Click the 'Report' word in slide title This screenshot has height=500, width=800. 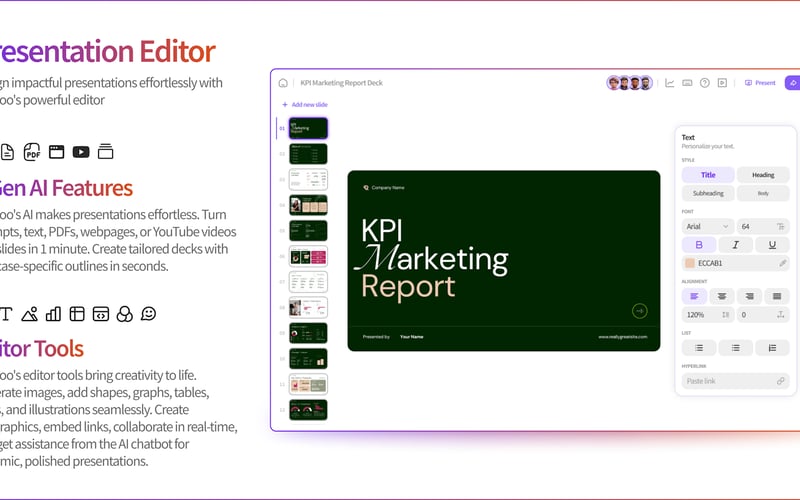pos(408,287)
